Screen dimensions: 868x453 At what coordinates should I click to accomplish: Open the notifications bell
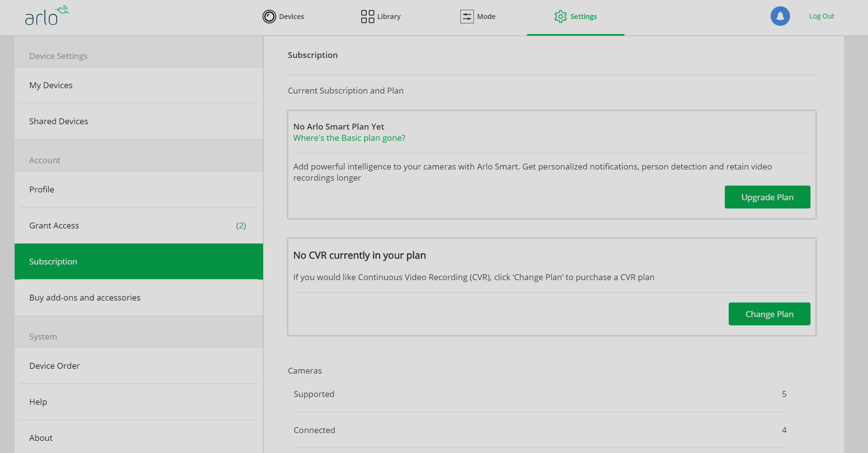(780, 16)
